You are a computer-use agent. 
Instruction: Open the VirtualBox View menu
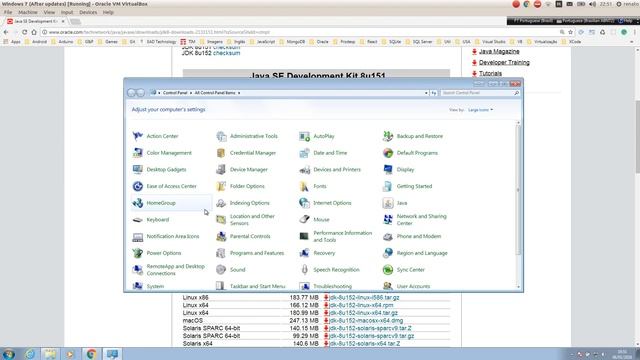(x=49, y=12)
